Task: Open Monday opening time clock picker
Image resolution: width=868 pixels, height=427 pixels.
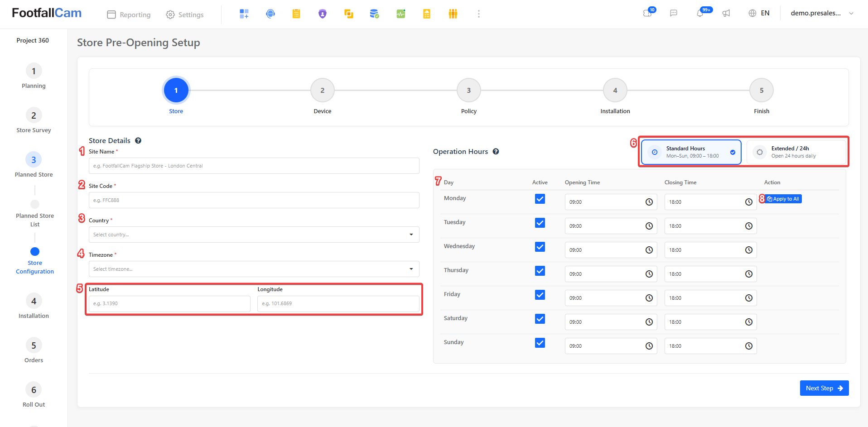Action: pos(649,202)
